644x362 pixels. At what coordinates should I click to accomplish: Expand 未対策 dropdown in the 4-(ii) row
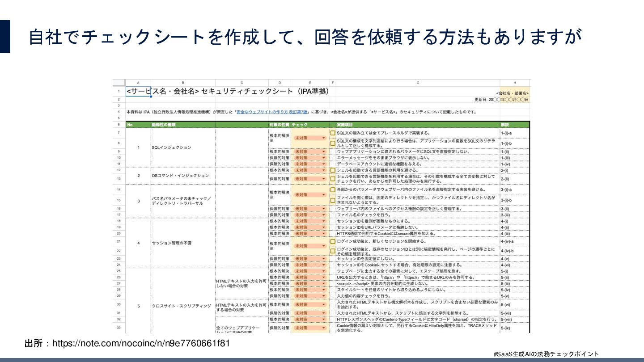310,227
